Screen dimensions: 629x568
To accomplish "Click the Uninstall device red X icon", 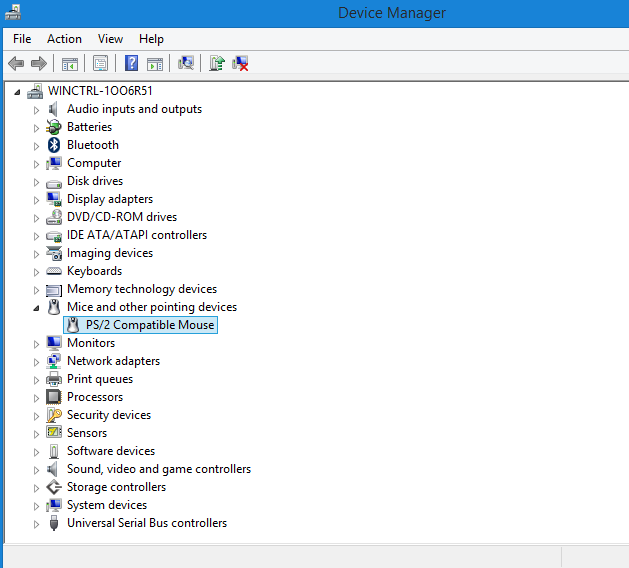I will point(240,63).
